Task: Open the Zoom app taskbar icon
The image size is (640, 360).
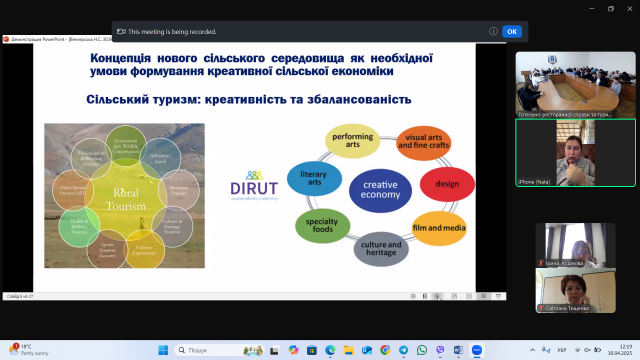Action: 477,350
